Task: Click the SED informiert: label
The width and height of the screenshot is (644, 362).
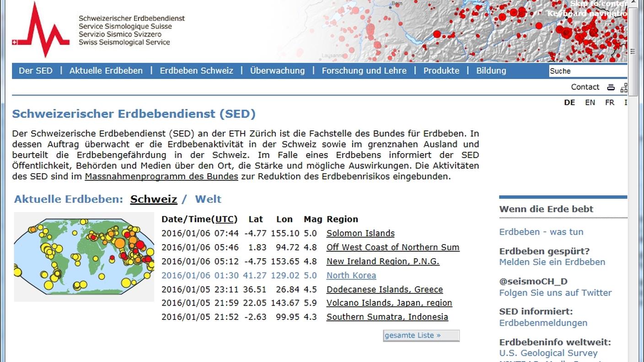Action: 536,312
